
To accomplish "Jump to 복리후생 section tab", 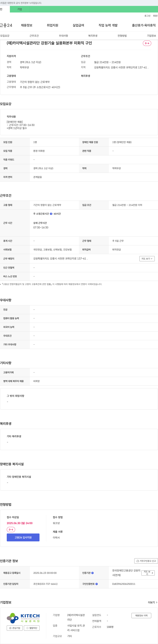I will [x=93, y=36].
